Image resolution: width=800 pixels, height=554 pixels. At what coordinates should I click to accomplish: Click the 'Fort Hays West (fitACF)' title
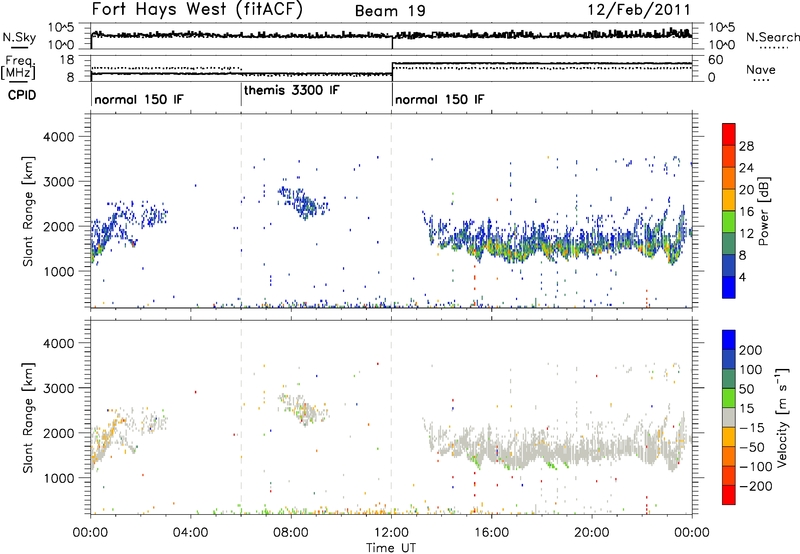[x=197, y=10]
